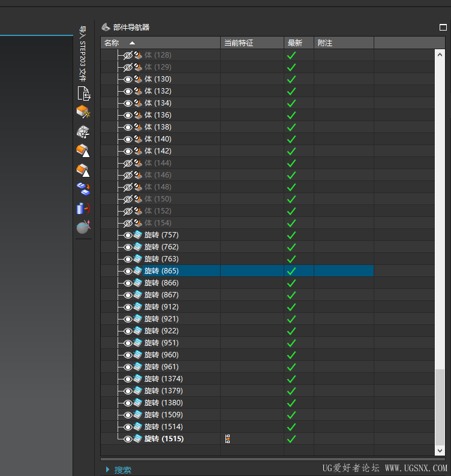Click the lower orange box with cone icon
Screen dimensions: 451x476
83,170
